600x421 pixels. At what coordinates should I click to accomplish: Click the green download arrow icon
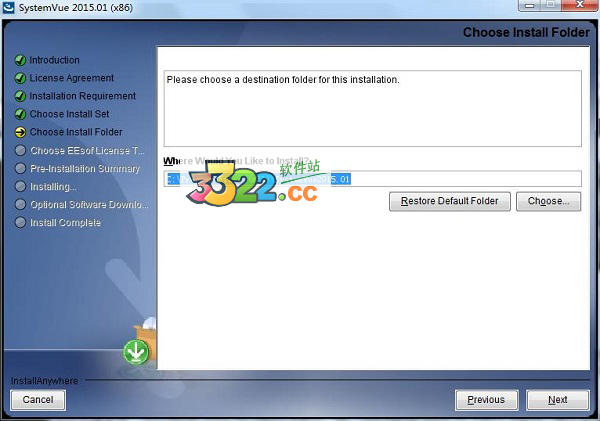pyautogui.click(x=136, y=352)
